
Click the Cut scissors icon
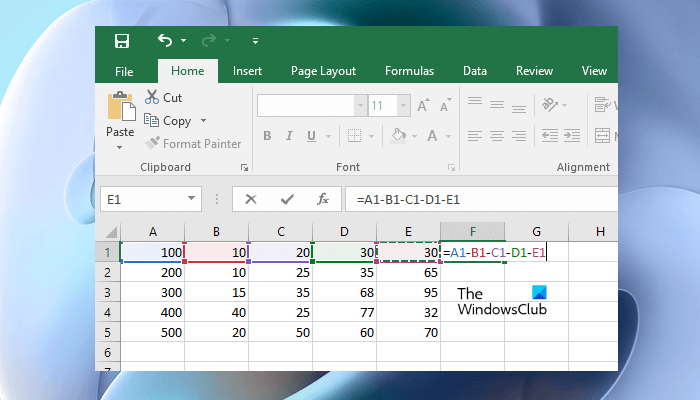tap(152, 97)
